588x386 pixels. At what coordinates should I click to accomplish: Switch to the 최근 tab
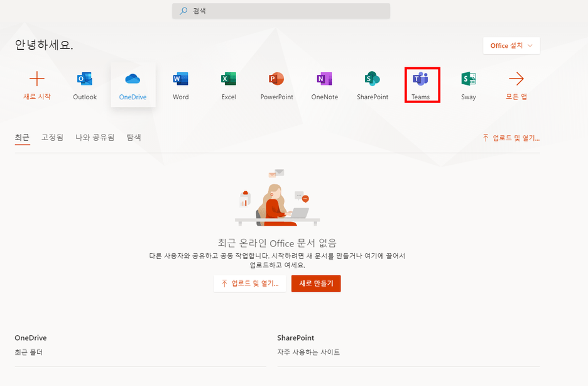(22, 137)
